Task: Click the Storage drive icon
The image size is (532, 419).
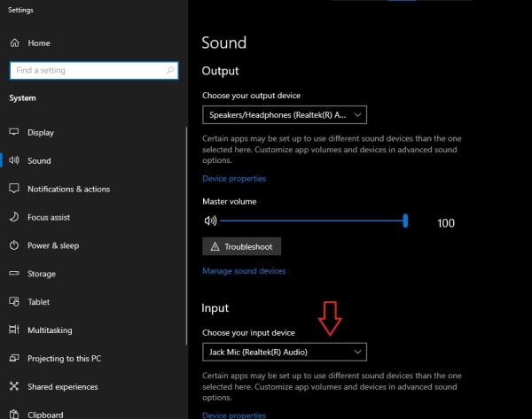Action: [14, 273]
